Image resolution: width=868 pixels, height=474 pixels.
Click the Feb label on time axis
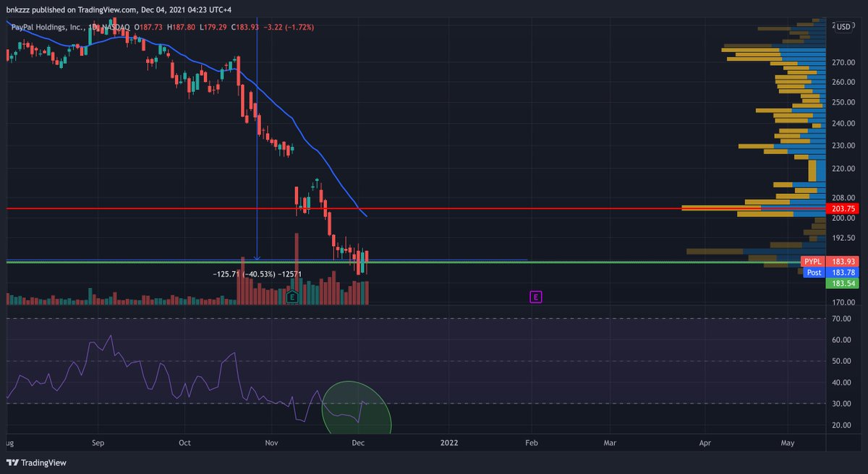(x=531, y=442)
